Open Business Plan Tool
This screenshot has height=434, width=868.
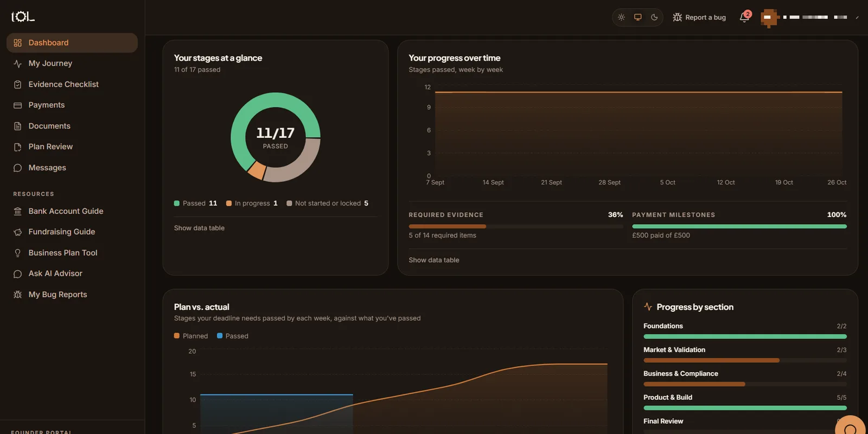72,253
